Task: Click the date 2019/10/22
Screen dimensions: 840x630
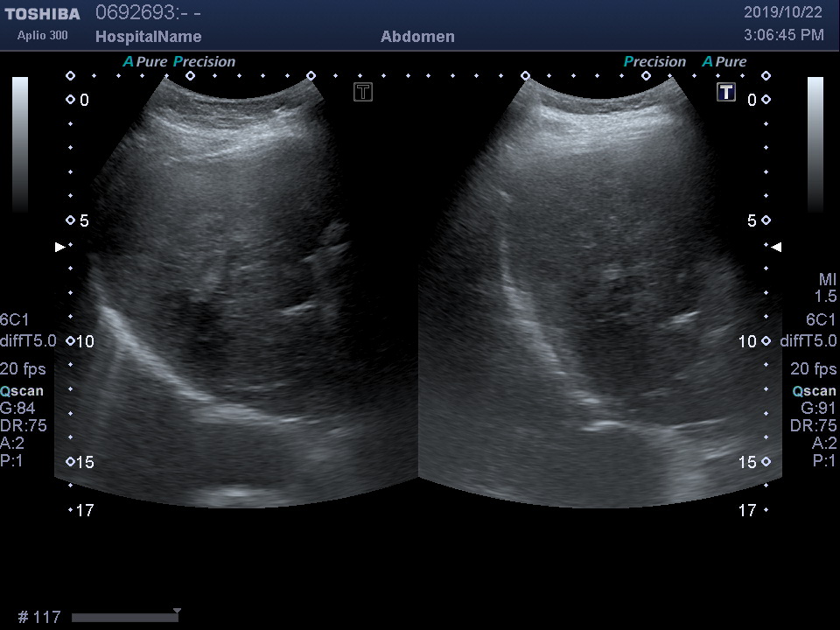Action: pyautogui.click(x=782, y=12)
